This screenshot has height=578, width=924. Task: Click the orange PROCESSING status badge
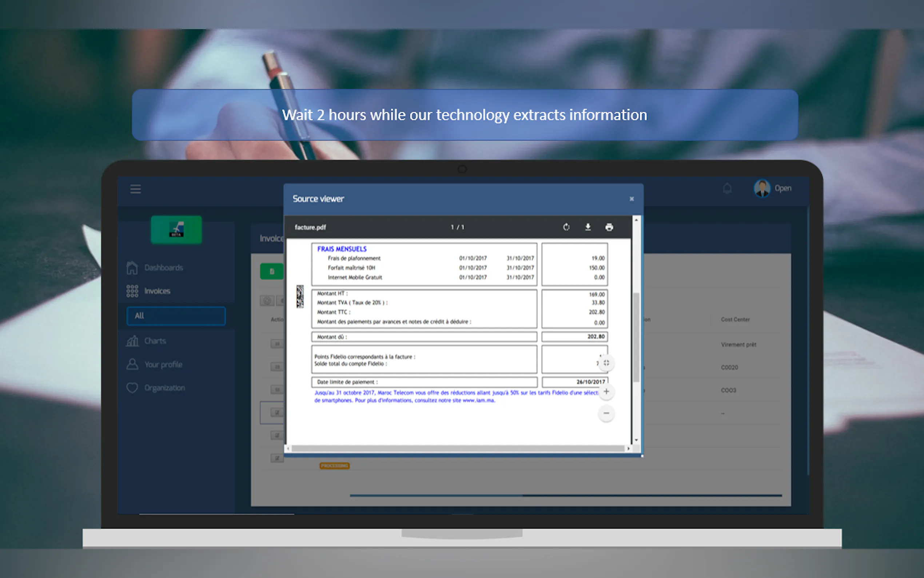click(x=334, y=466)
